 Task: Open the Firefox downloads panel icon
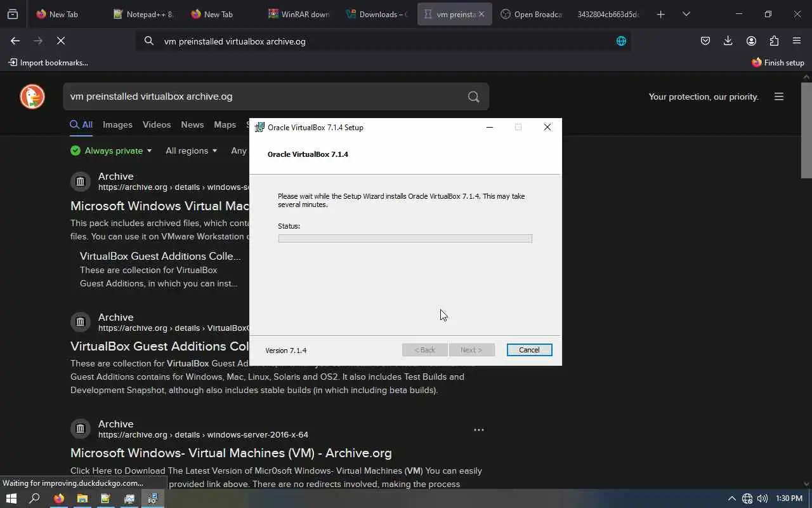point(728,41)
